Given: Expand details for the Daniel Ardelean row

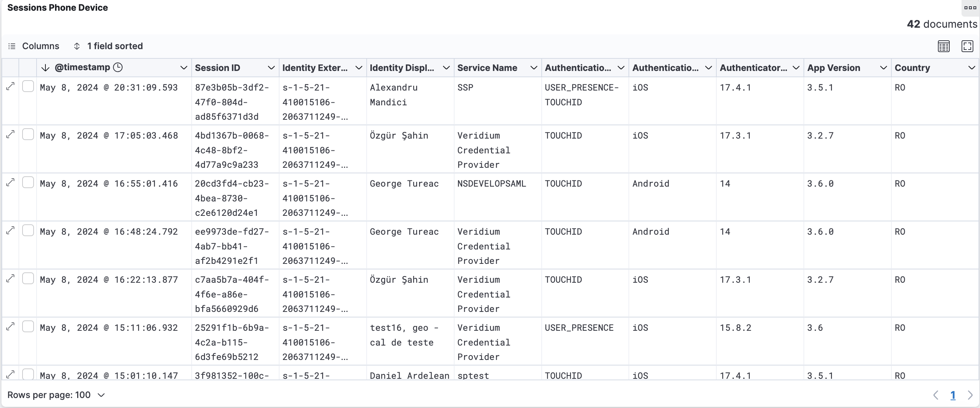Looking at the screenshot, I should [x=10, y=374].
